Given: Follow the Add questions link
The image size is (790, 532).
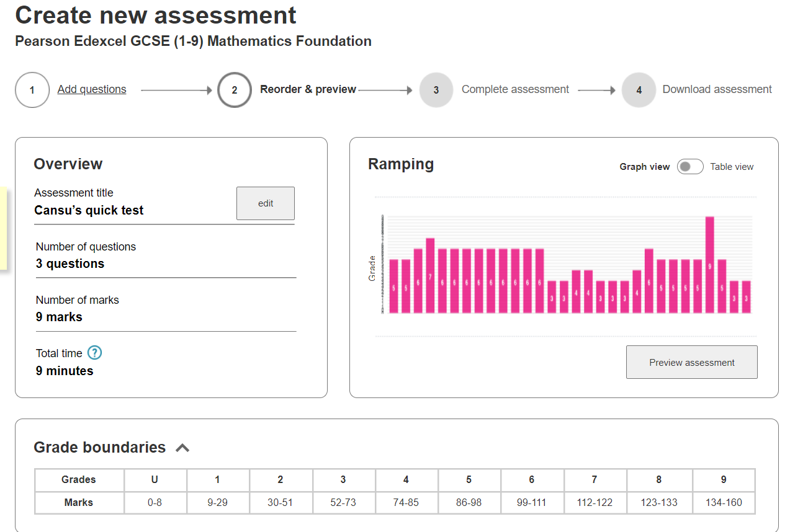Looking at the screenshot, I should pos(91,89).
